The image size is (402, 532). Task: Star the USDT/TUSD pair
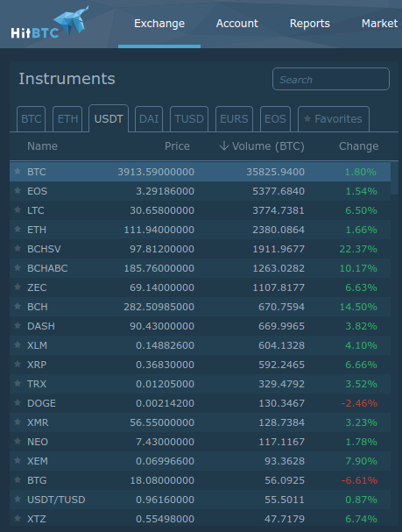pos(18,500)
